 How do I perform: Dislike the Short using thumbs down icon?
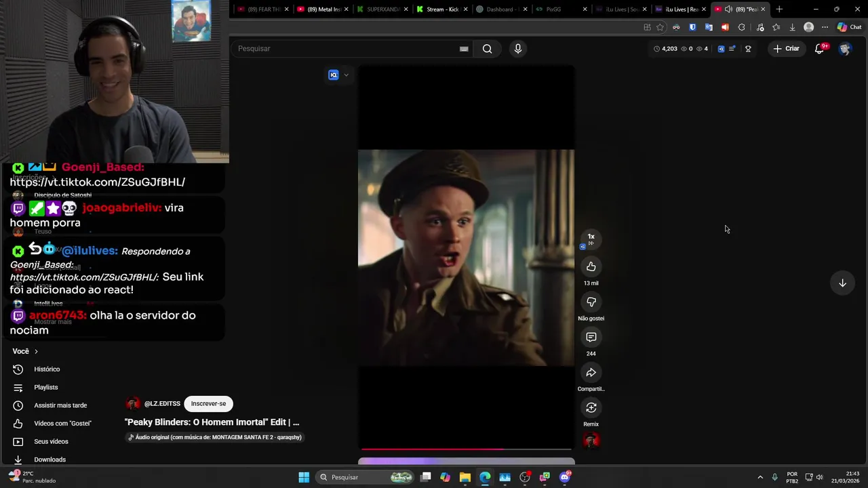591,302
